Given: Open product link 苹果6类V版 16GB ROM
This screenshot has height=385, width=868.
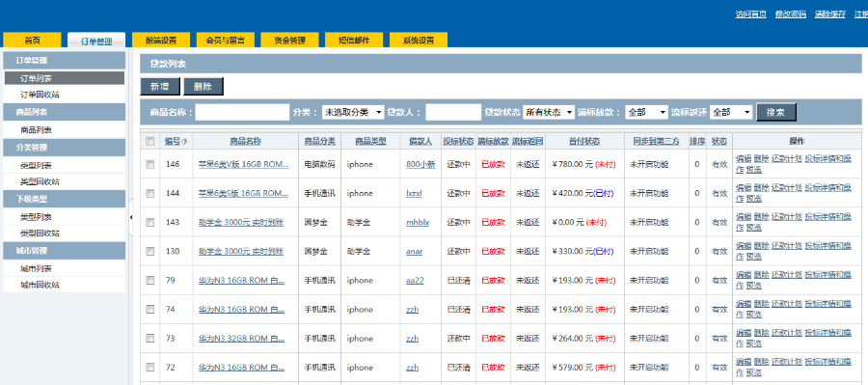Looking at the screenshot, I should click(x=244, y=164).
